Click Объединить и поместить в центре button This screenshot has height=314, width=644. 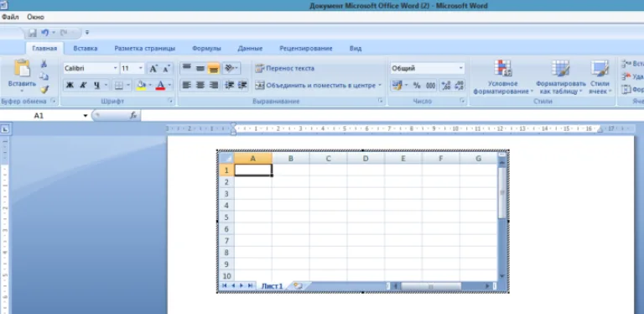click(315, 86)
